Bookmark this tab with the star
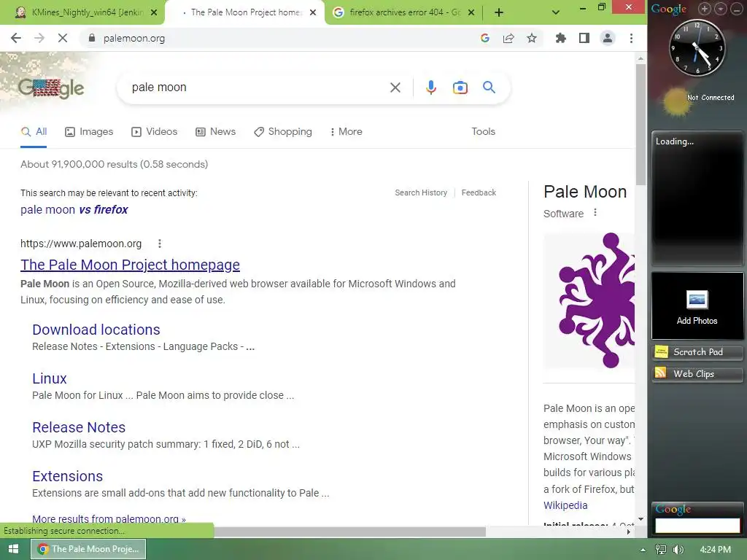Image resolution: width=747 pixels, height=560 pixels. pos(532,38)
